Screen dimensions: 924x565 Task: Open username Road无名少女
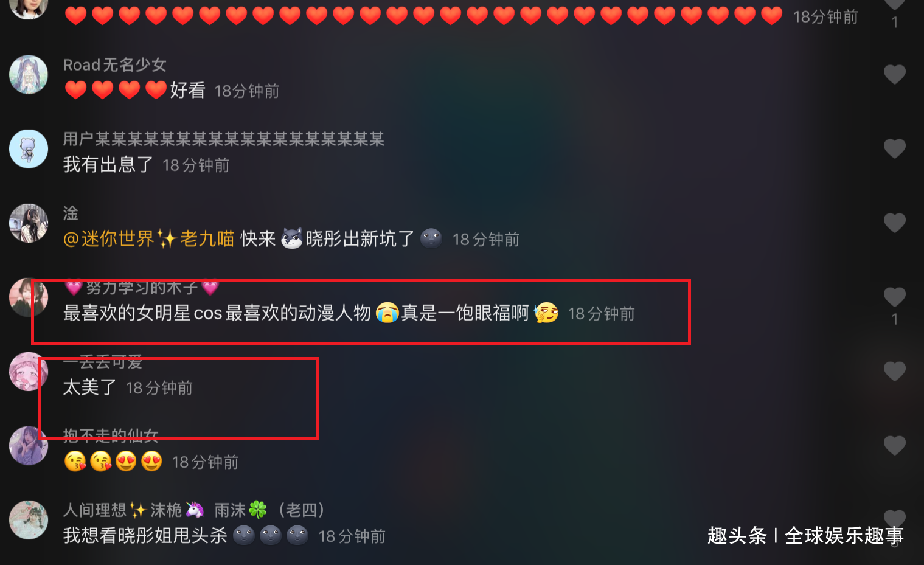point(115,65)
